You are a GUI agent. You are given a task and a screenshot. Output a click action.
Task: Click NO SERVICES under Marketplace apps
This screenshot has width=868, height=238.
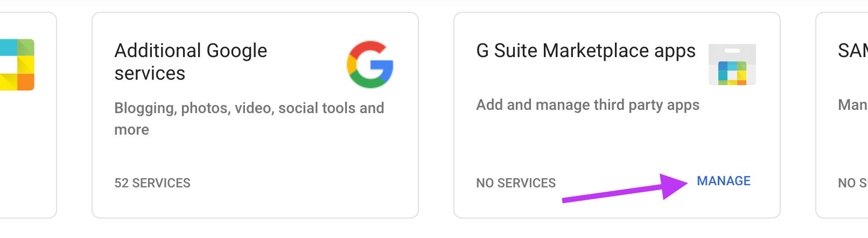tap(516, 183)
